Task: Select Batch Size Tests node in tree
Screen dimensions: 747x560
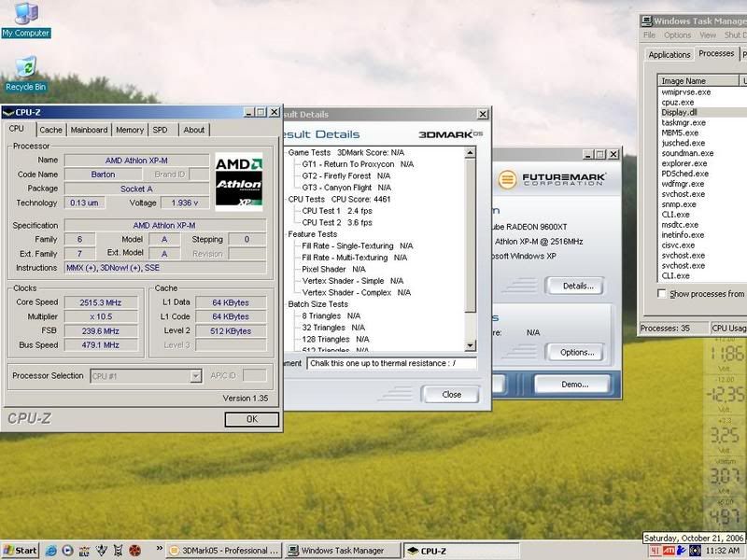Action: (x=317, y=304)
